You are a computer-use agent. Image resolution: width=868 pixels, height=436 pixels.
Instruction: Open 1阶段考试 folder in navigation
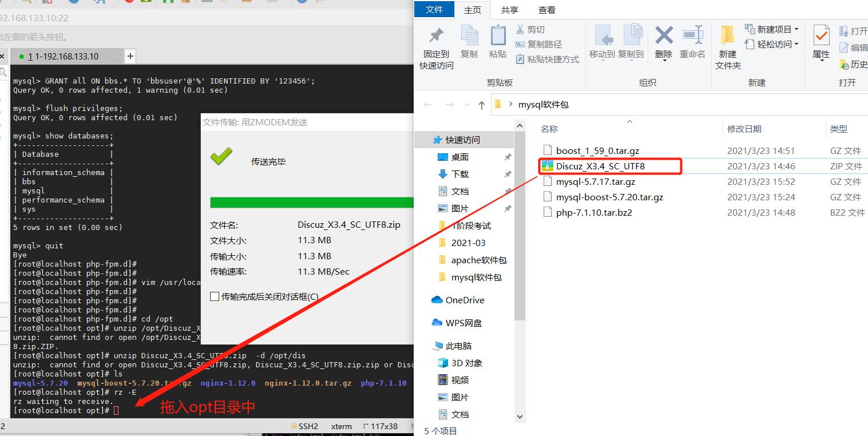pos(471,225)
